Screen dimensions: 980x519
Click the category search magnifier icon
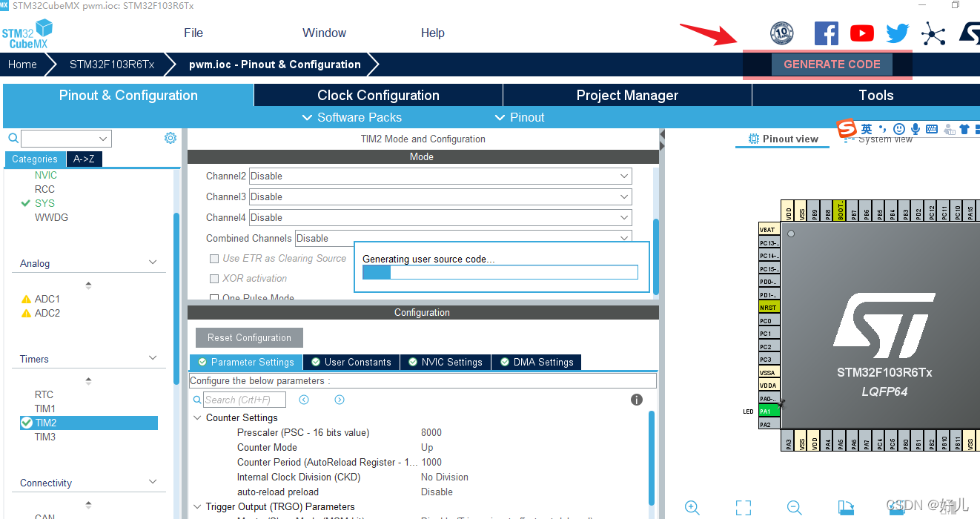click(x=13, y=138)
